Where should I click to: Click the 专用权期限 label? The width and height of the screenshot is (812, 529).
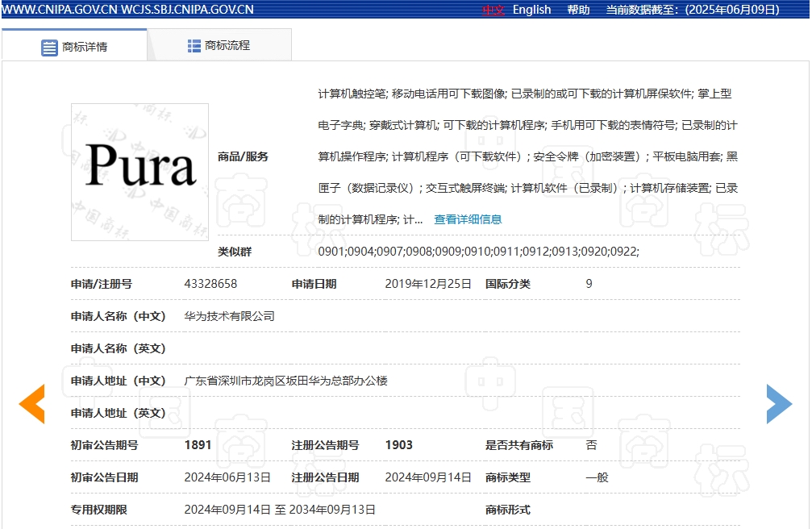(x=99, y=510)
